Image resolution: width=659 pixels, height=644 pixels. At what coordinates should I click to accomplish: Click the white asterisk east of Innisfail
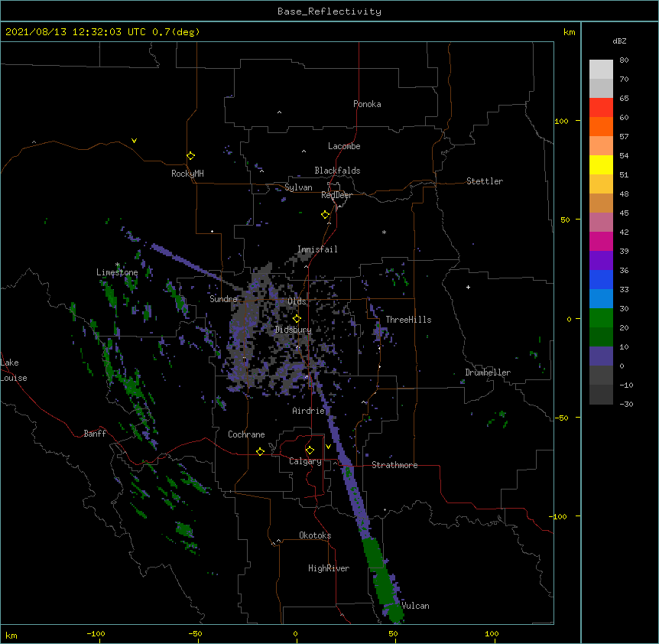[x=384, y=232]
